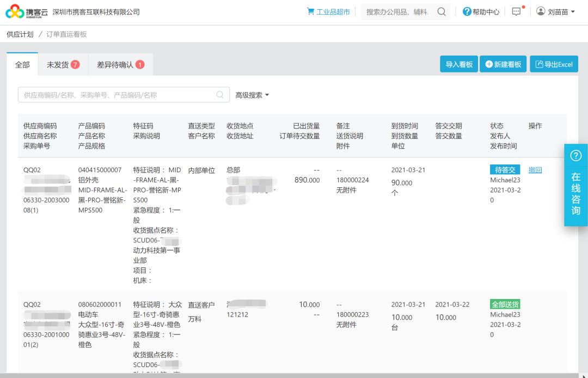Click the export icon on 导出Excel button
This screenshot has height=378, width=588.
538,64
